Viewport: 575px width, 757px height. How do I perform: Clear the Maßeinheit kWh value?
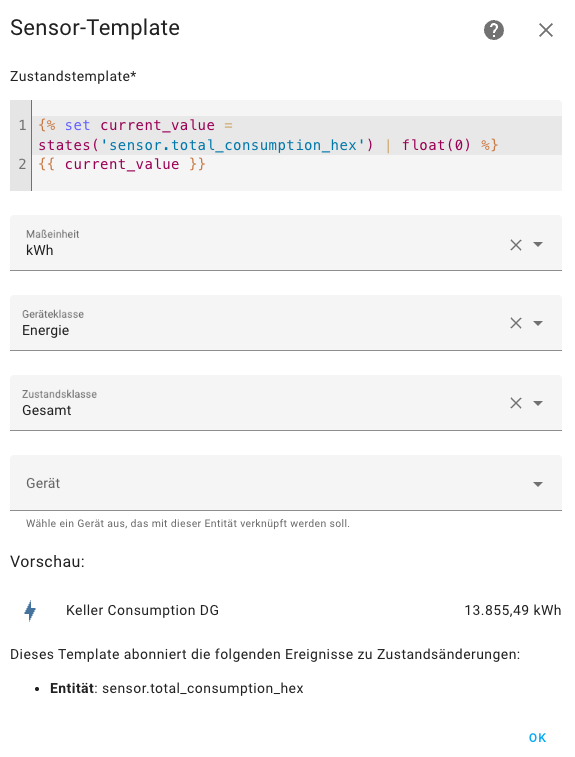(x=516, y=245)
